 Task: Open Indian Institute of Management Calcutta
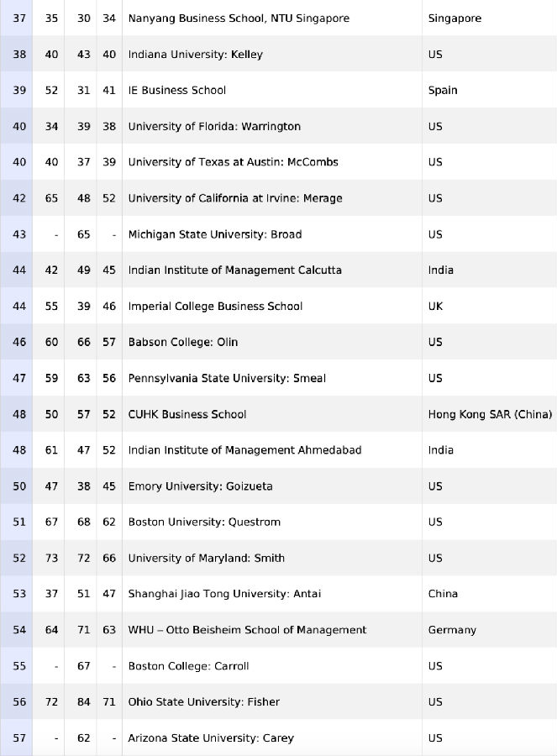pos(235,270)
